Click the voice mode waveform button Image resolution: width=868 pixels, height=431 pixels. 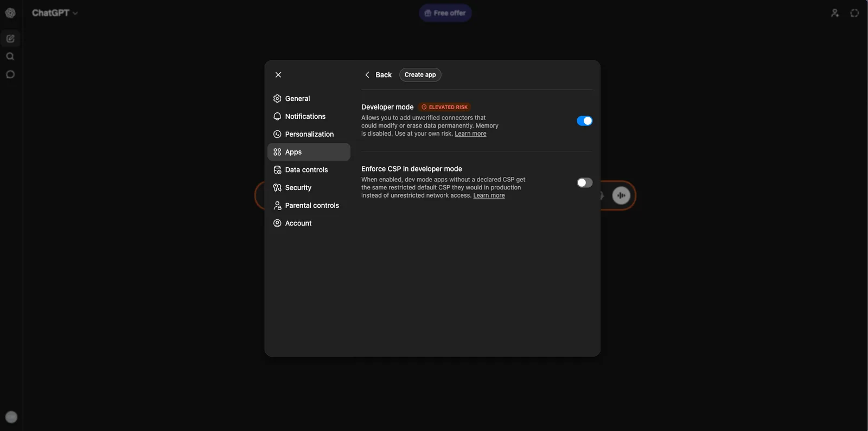click(x=621, y=195)
